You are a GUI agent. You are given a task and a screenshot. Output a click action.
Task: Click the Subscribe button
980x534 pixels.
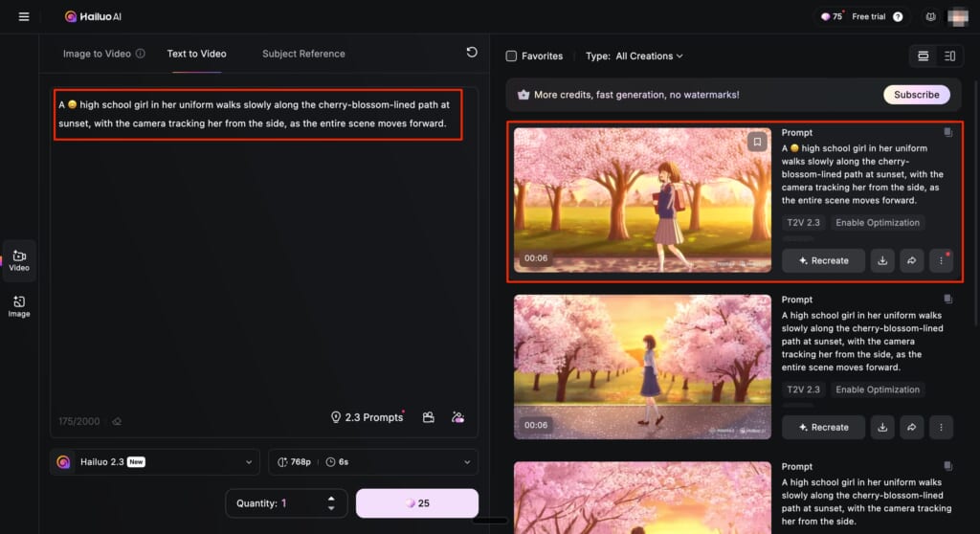[916, 95]
